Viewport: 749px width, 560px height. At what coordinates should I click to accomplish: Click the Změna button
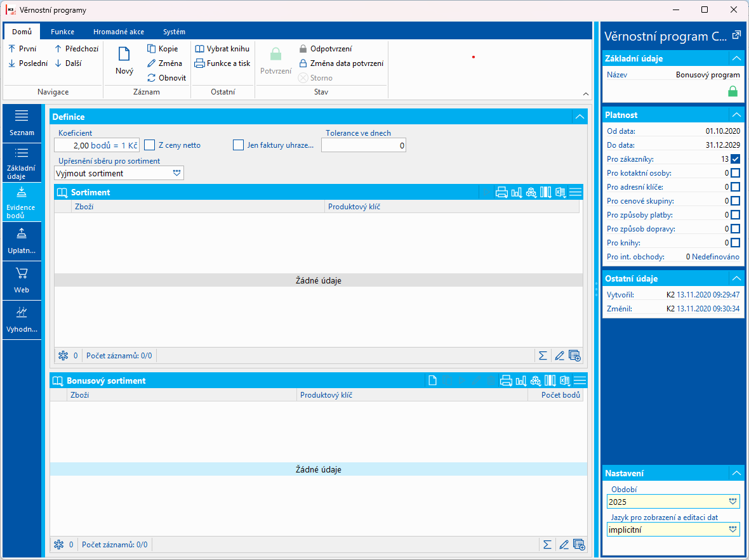click(x=164, y=63)
